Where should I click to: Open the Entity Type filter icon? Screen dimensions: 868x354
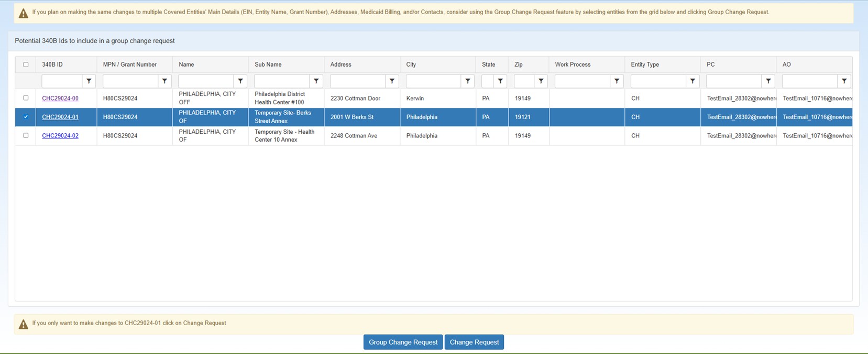click(x=693, y=81)
